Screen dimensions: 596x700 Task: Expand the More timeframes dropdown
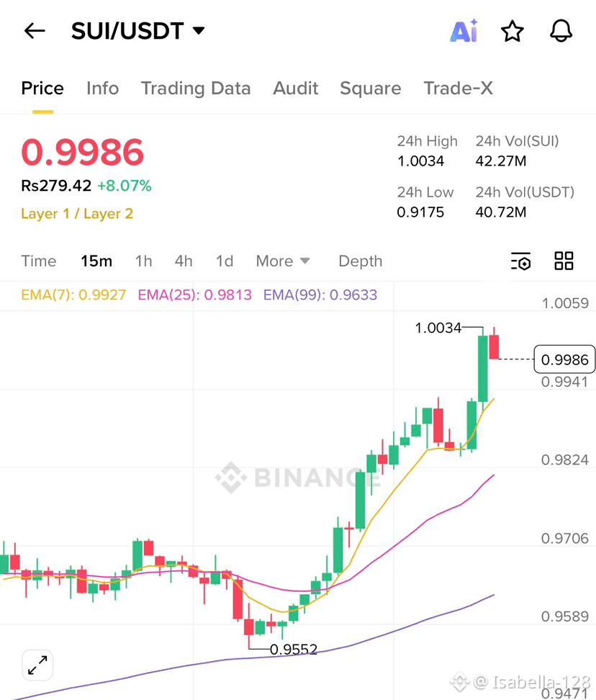[x=283, y=261]
